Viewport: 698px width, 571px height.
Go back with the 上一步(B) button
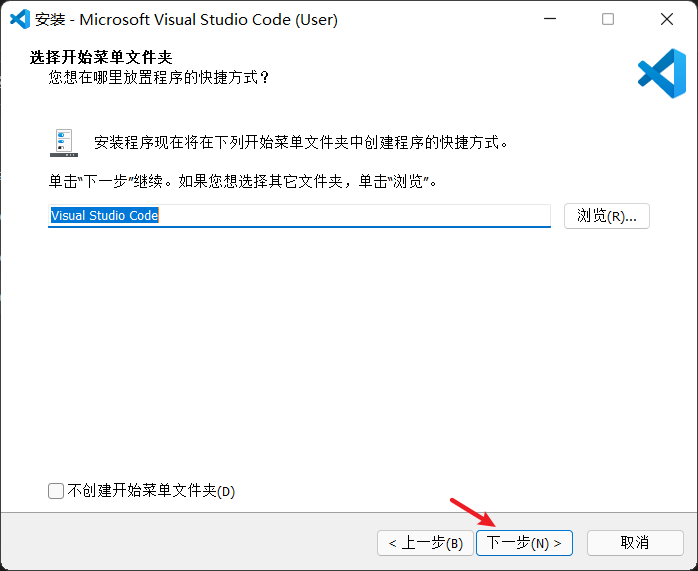pos(425,543)
